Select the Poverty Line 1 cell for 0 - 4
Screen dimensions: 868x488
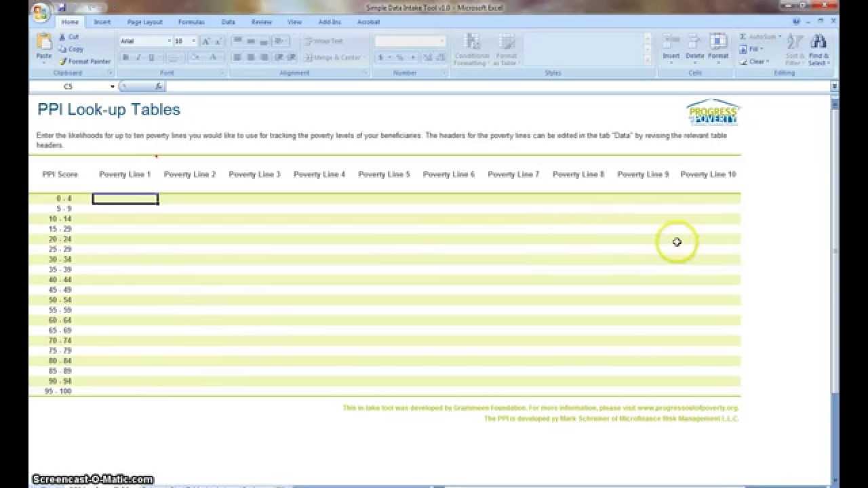[x=125, y=199]
